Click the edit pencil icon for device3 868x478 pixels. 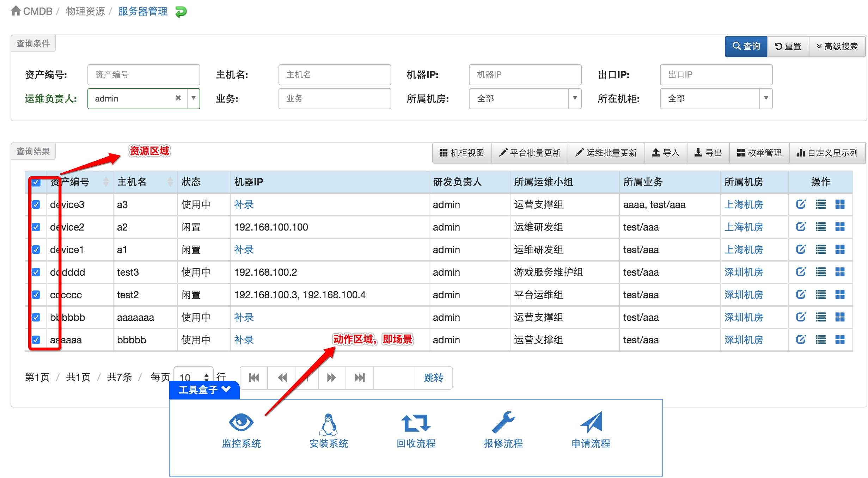point(801,204)
